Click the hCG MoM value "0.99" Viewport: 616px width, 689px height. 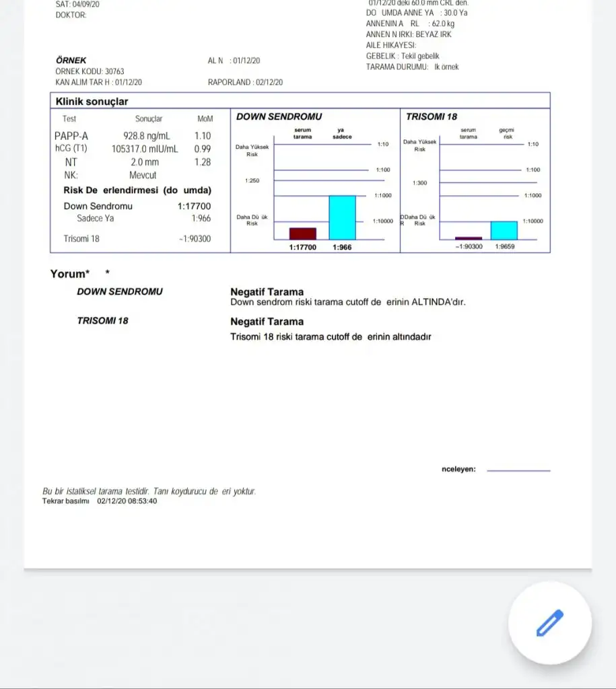203,149
